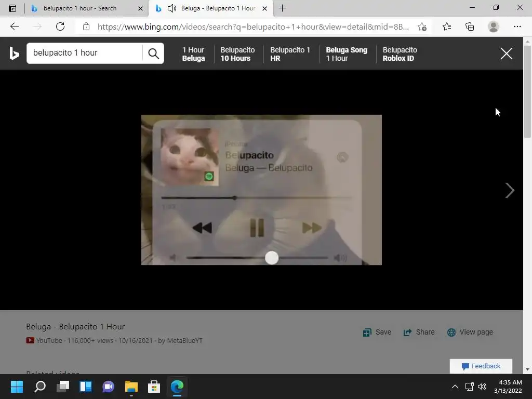532x399 pixels.
Task: Open the browser profile avatar
Action: click(493, 26)
